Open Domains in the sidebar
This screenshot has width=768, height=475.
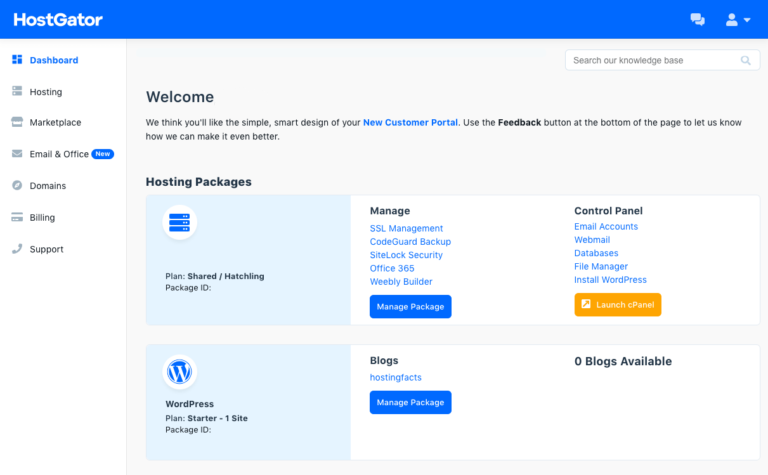pyautogui.click(x=48, y=186)
